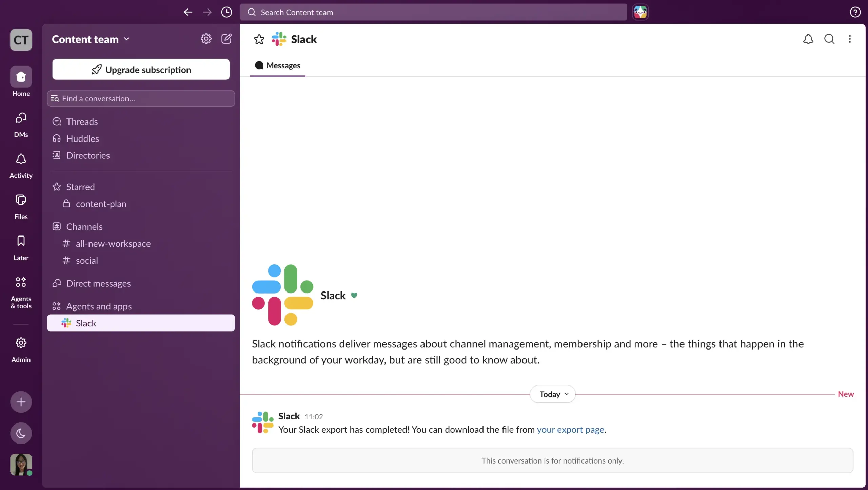
Task: Open the CT workspace switcher tile
Action: [x=21, y=40]
